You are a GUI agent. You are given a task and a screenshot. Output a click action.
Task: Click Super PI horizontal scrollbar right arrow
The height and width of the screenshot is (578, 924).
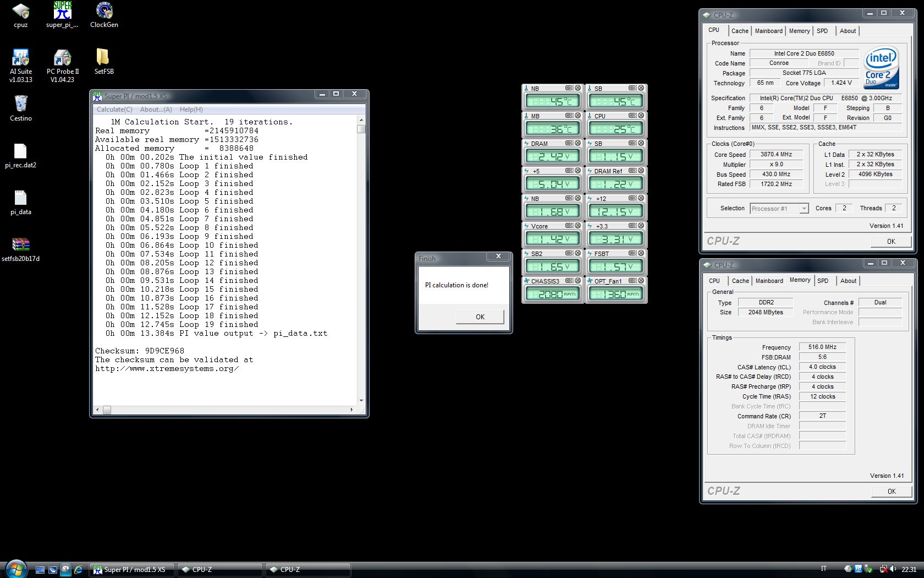coord(352,410)
